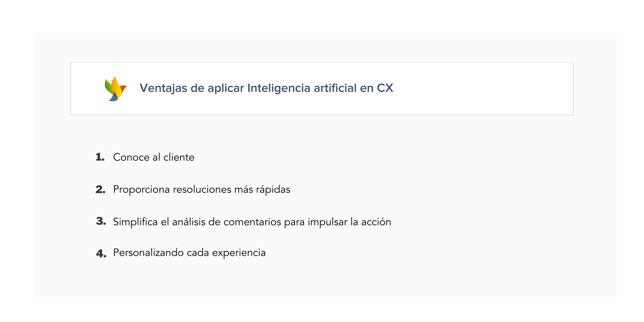
Task: Click the 'CX' text in the title
Action: point(385,88)
